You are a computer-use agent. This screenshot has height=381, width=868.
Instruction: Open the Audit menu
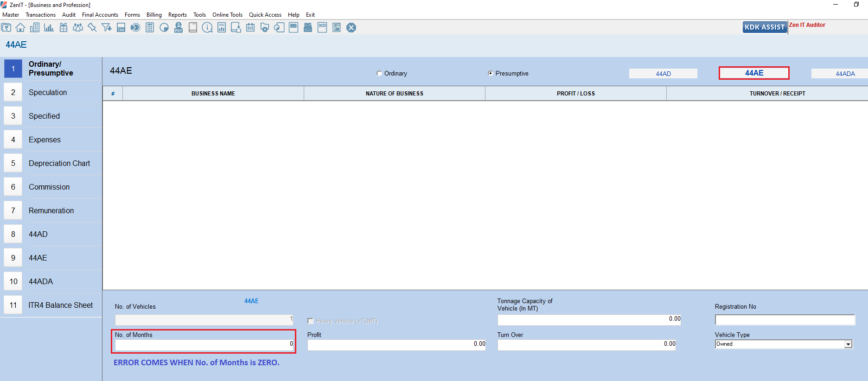point(69,15)
